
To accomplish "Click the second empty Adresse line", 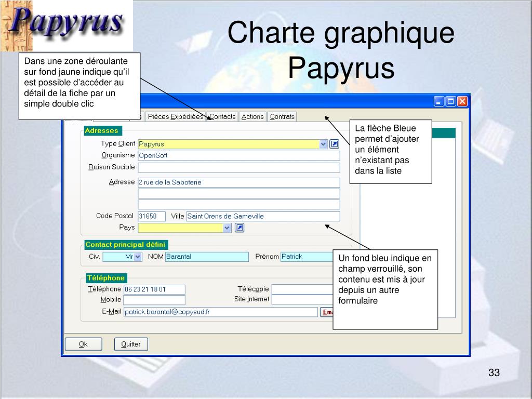I will 239,194.
